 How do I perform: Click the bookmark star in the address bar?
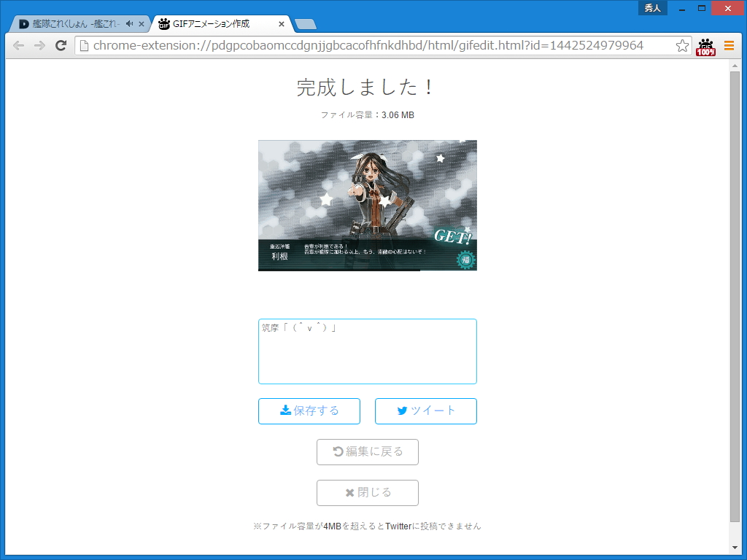click(x=681, y=45)
